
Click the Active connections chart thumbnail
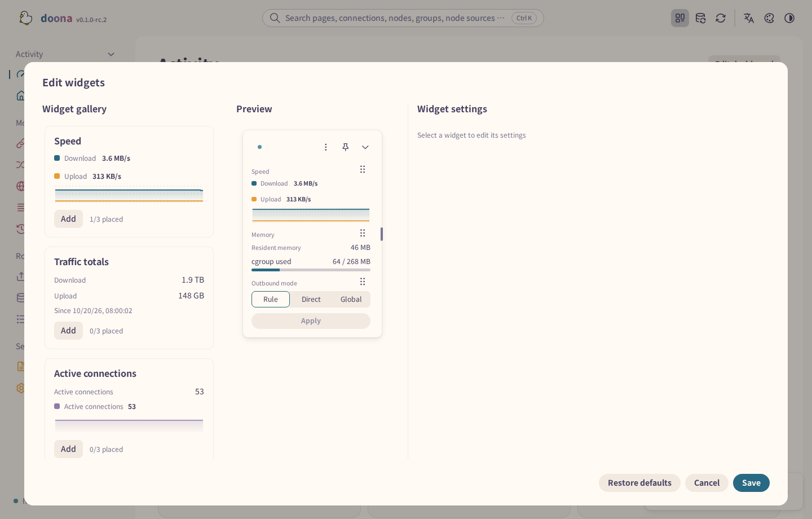click(129, 425)
